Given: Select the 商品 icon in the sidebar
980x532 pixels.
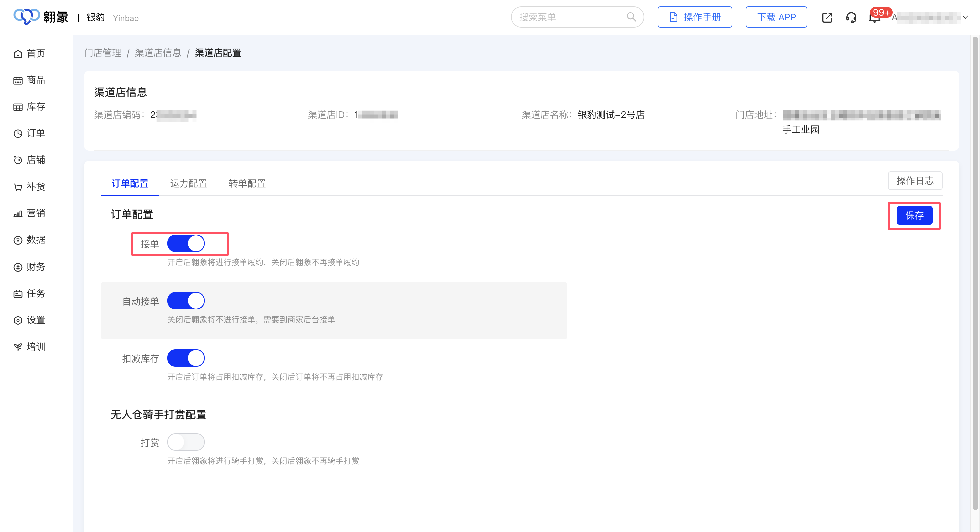Looking at the screenshot, I should click(18, 80).
